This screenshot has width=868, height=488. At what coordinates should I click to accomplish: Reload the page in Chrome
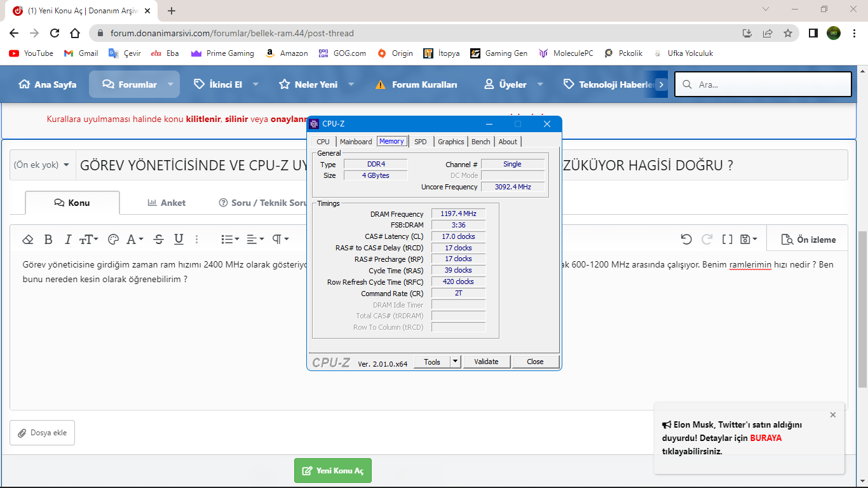[55, 33]
